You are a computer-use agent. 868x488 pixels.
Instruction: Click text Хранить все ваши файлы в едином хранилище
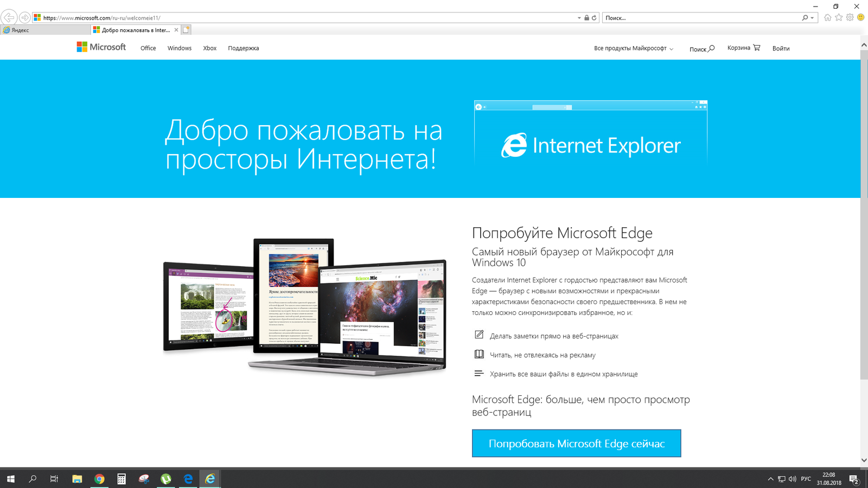[x=564, y=374]
